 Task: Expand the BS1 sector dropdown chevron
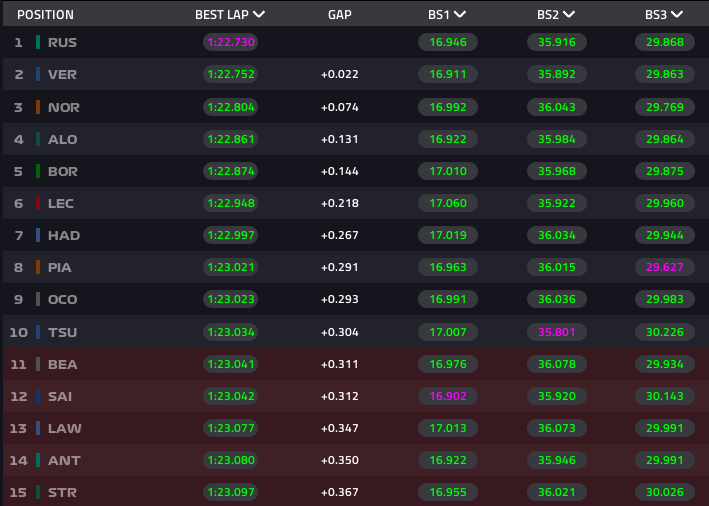click(460, 15)
